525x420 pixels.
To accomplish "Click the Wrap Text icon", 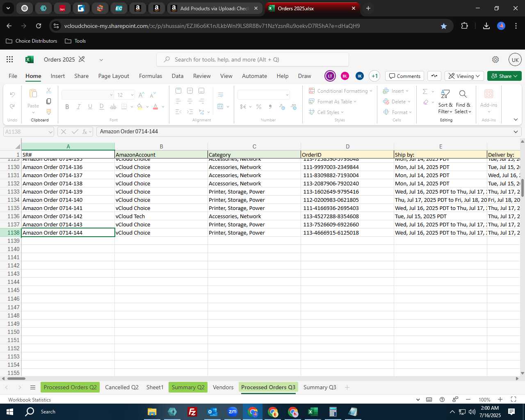I will pos(221,95).
